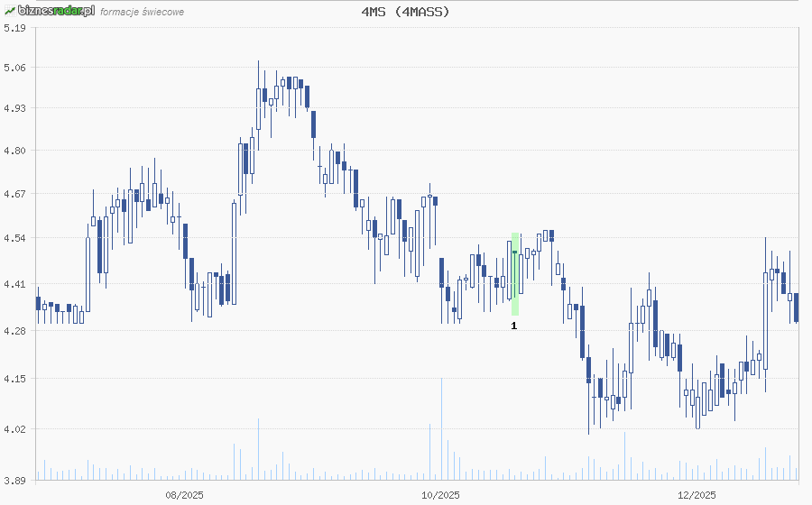The image size is (812, 505).
Task: Click the 5.06 price axis label
Action: tap(14, 68)
